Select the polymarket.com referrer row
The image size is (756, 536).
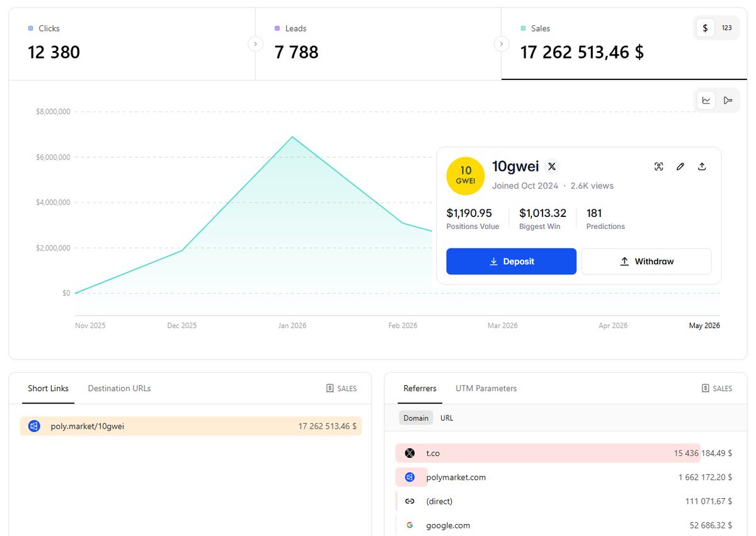pos(564,477)
